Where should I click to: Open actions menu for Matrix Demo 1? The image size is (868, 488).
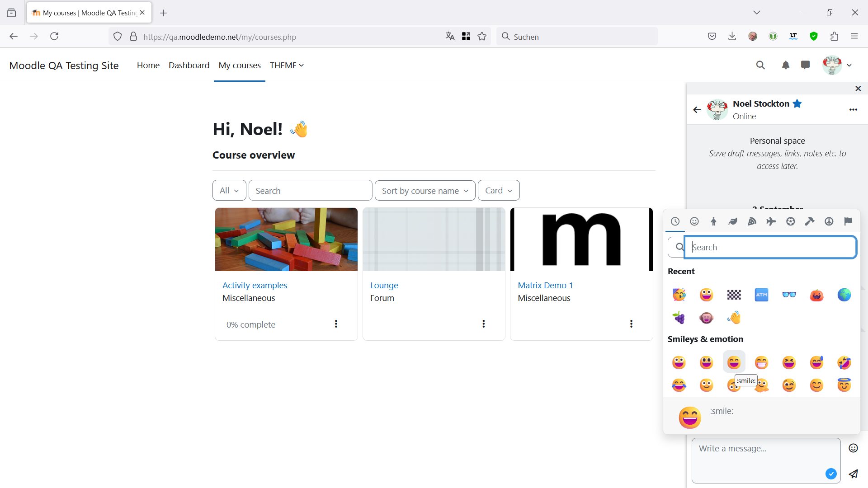click(631, 324)
